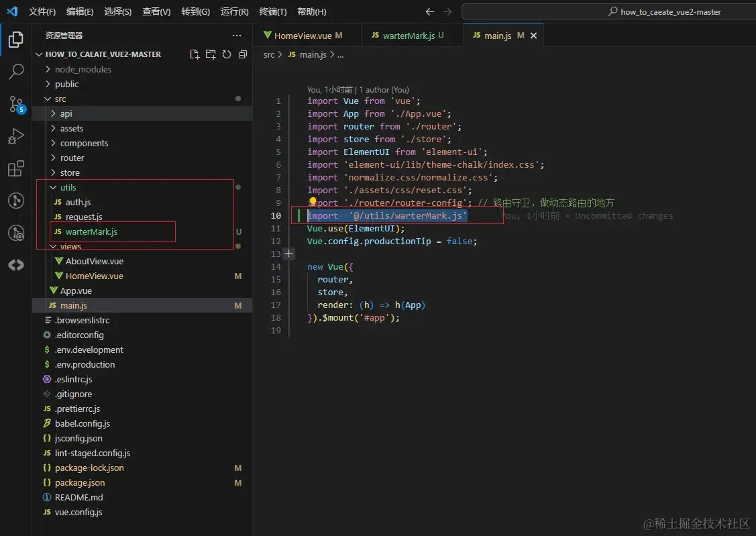Expand the router folder

tap(142, 158)
